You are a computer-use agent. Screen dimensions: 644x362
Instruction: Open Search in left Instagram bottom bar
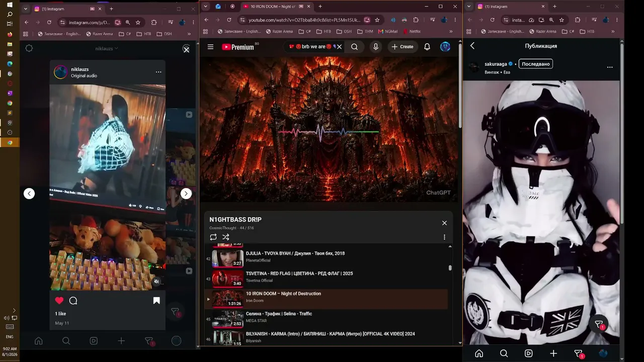pos(66,341)
